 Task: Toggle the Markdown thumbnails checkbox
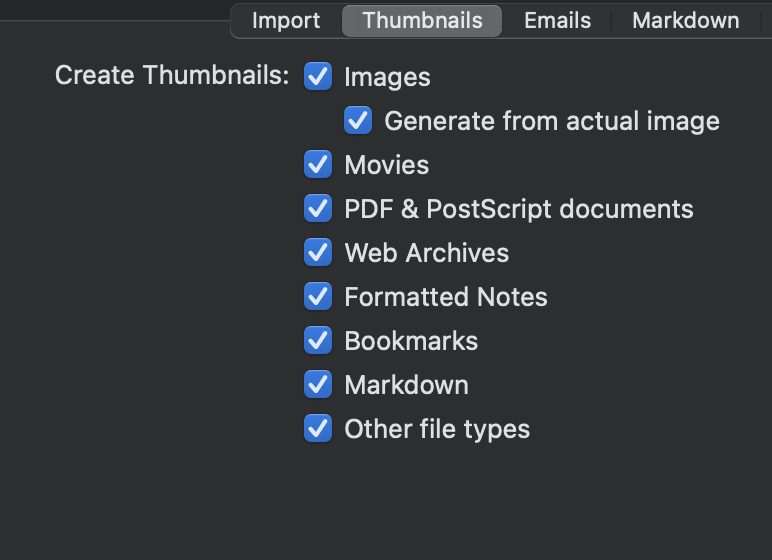318,385
